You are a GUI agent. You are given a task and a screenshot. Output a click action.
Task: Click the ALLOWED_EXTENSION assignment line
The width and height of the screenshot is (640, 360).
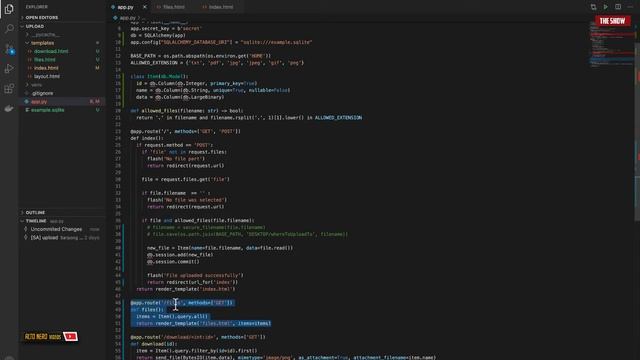point(217,63)
